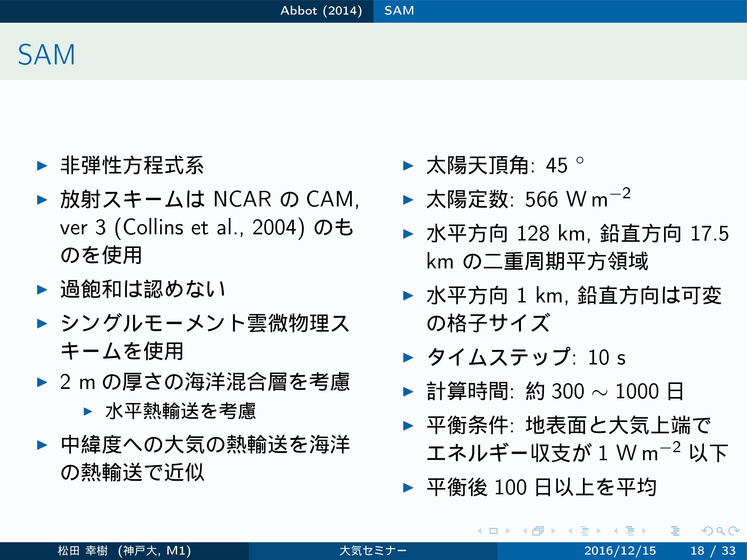The image size is (747, 560).
Task: Click the 大気セミナー title in footer
Action: pos(373,551)
